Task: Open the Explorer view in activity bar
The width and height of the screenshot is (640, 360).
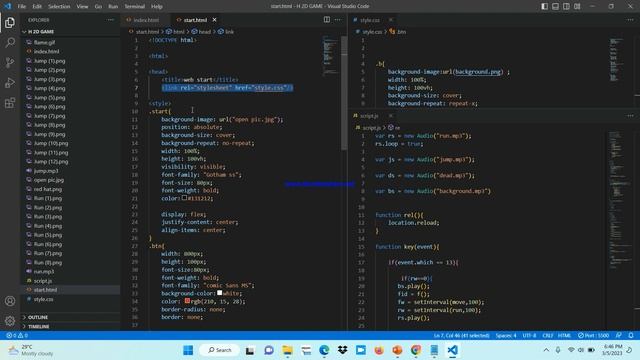Action: pyautogui.click(x=10, y=22)
